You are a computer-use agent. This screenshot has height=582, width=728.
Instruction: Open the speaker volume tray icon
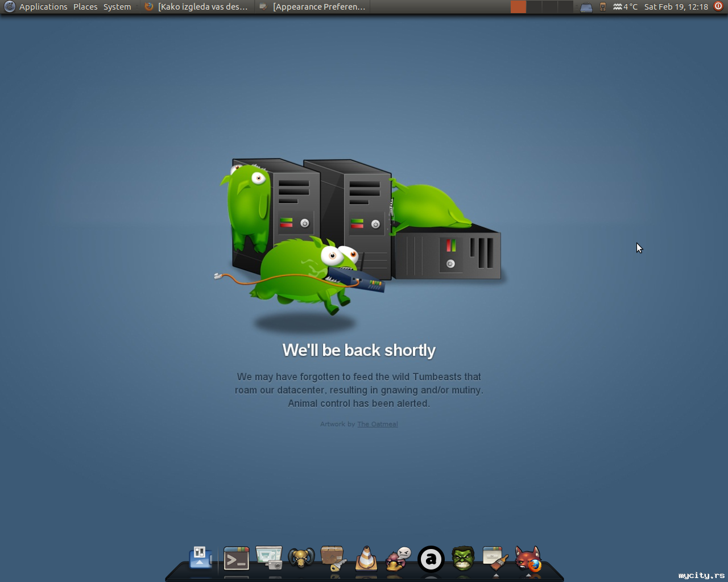[x=603, y=7]
